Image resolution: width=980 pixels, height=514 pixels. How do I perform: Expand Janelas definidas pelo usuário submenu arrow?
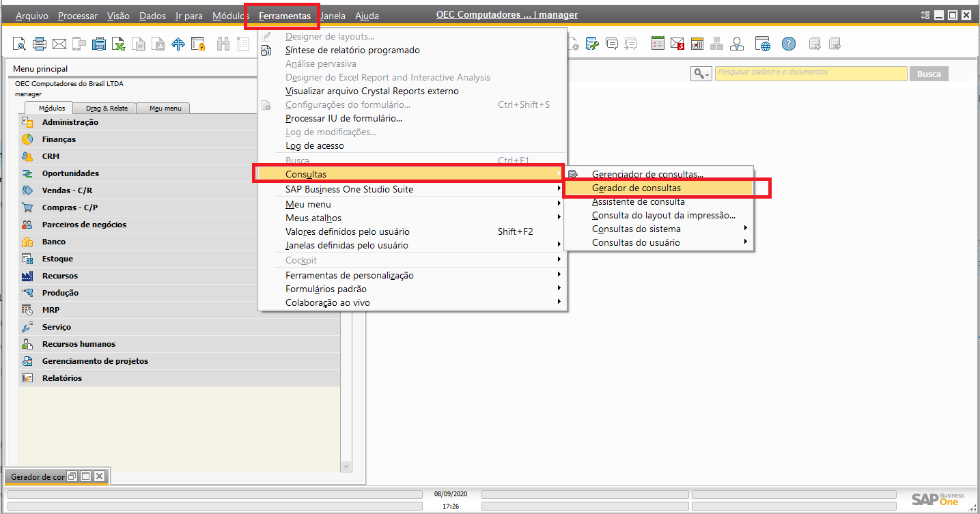[559, 245]
